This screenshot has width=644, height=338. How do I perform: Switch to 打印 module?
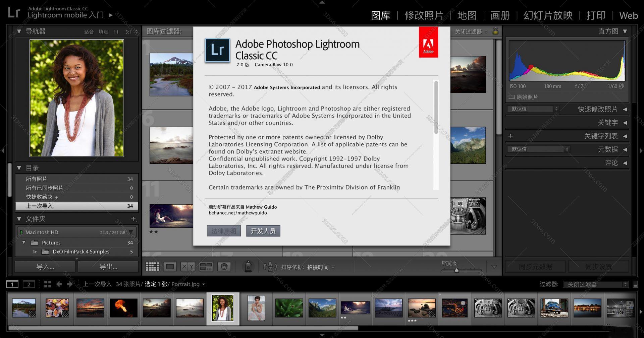click(x=596, y=15)
